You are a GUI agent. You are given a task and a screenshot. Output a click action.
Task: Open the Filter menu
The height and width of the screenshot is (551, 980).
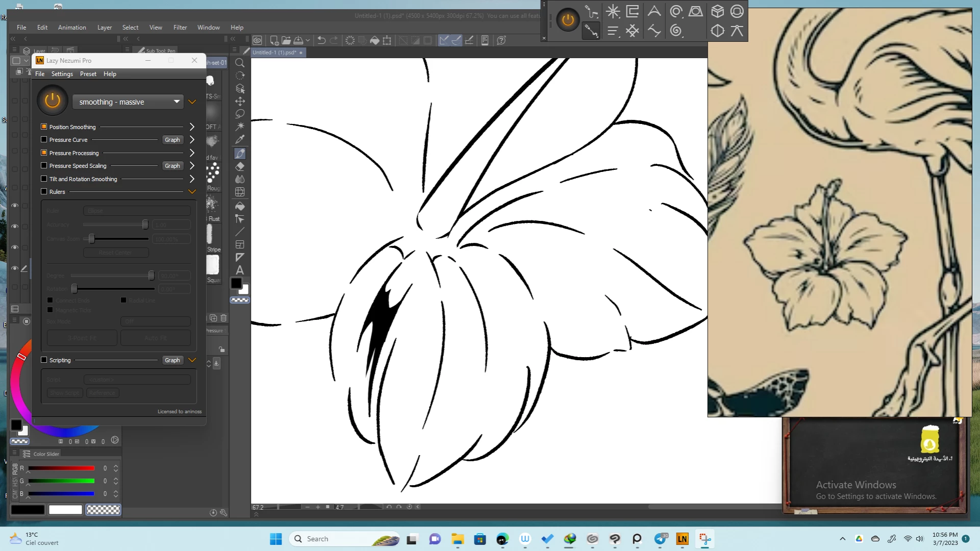[180, 28]
